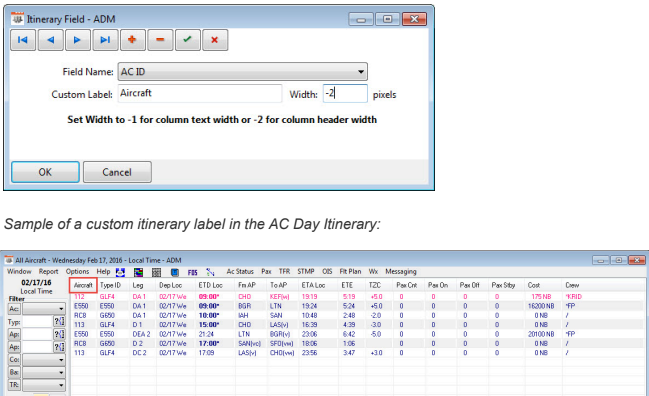Click the Custom Label field containing Aircraft

tap(200, 94)
